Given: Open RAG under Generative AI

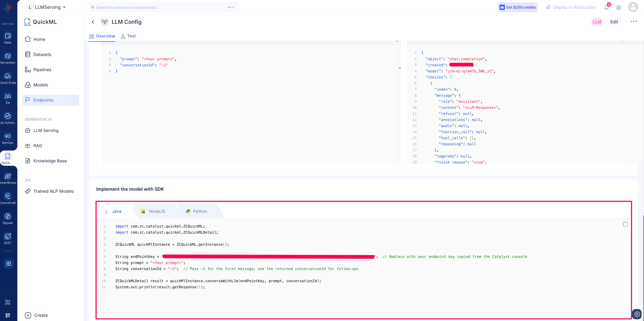Looking at the screenshot, I should point(51,146).
